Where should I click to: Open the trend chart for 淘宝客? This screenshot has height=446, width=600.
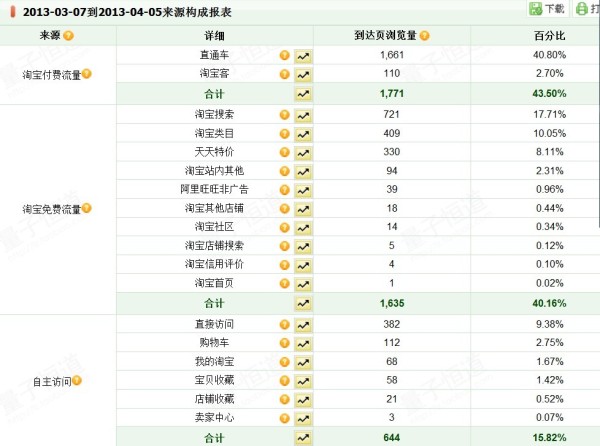click(303, 75)
